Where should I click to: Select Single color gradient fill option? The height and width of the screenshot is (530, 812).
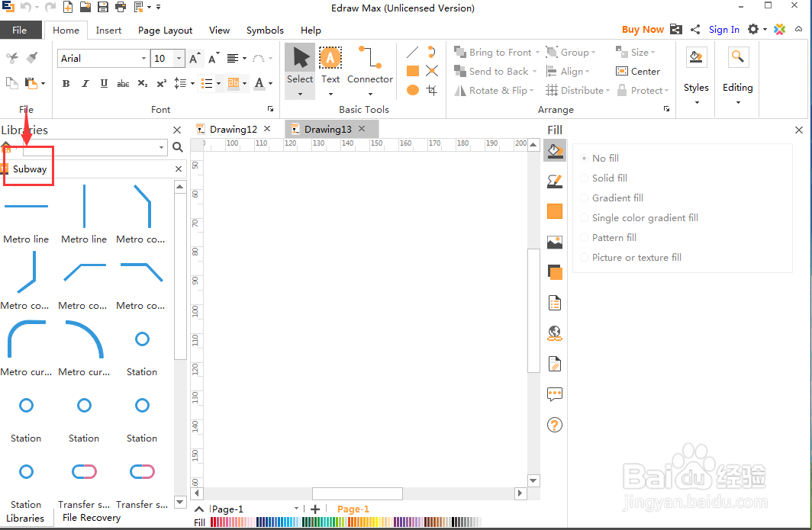click(639, 218)
